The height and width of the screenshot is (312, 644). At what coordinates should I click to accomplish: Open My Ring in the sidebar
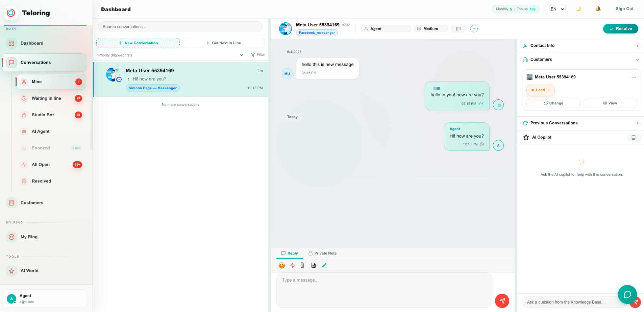(45, 237)
